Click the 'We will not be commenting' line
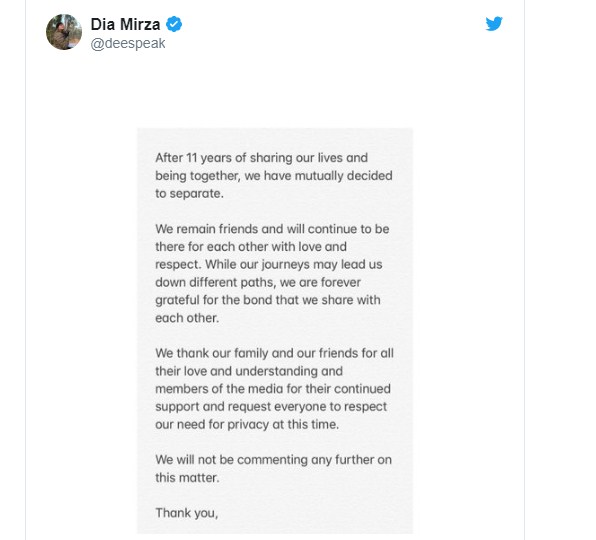 (273, 460)
